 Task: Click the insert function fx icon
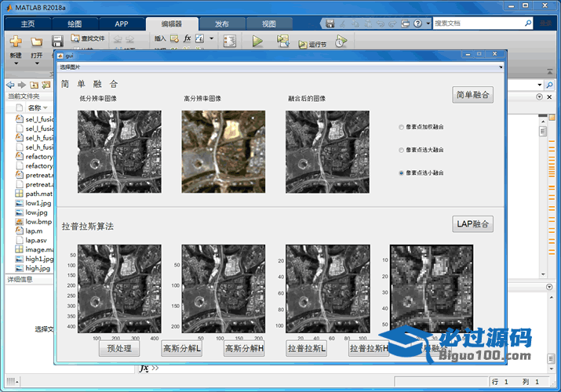[x=187, y=38]
